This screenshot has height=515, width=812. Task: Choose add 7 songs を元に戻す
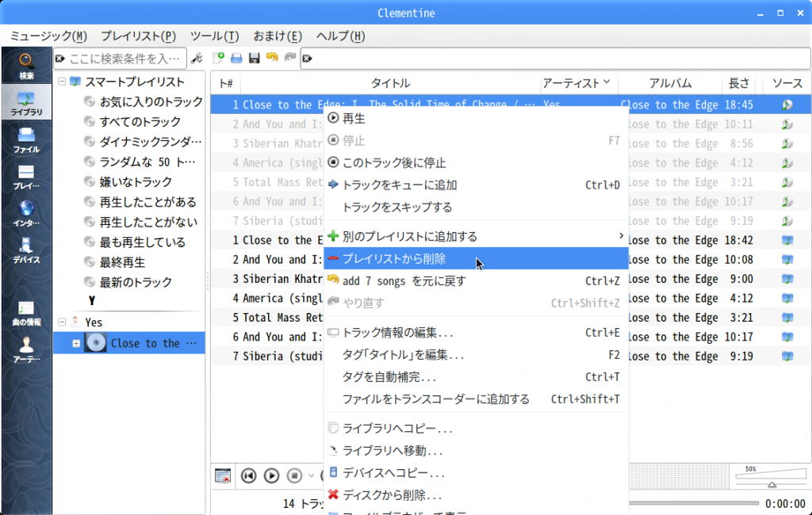point(476,281)
